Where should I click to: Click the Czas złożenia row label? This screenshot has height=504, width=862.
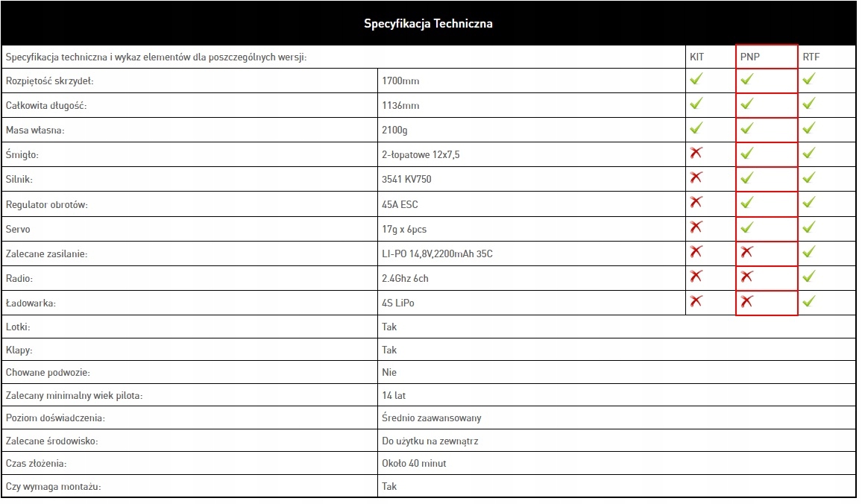(x=36, y=463)
